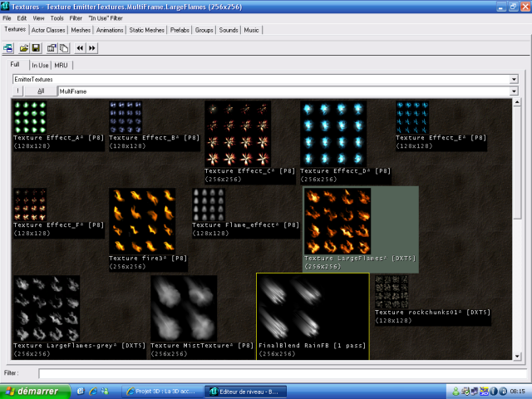This screenshot has height=399, width=532.
Task: Select the Effect_D blue texture thumbnail
Action: coord(333,134)
